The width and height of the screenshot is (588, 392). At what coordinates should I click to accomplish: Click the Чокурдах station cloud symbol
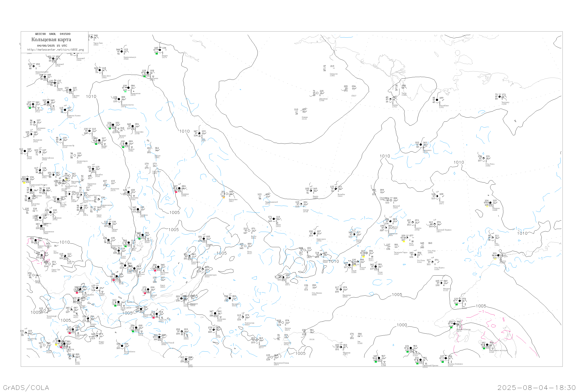click(x=499, y=96)
